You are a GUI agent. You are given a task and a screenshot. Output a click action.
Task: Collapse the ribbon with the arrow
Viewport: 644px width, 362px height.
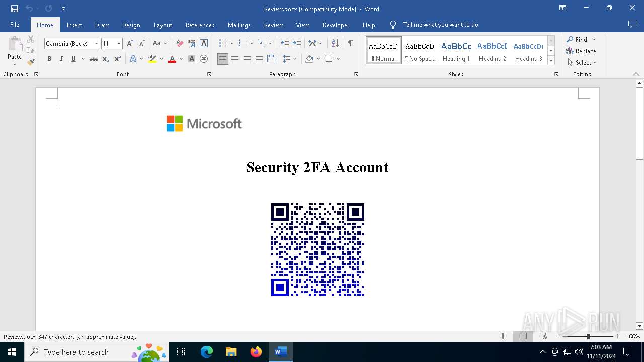click(x=636, y=74)
